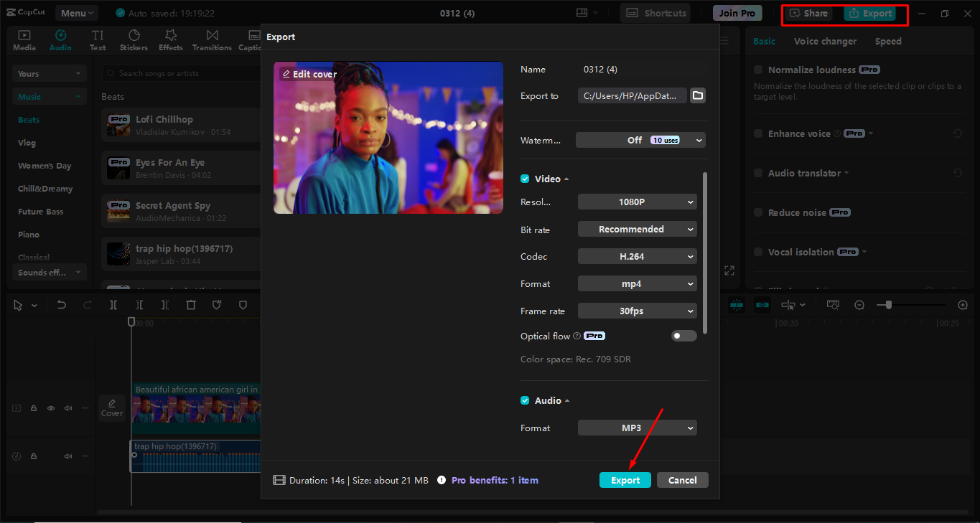Open the Menu in the top bar
This screenshot has height=523, width=980.
[75, 12]
